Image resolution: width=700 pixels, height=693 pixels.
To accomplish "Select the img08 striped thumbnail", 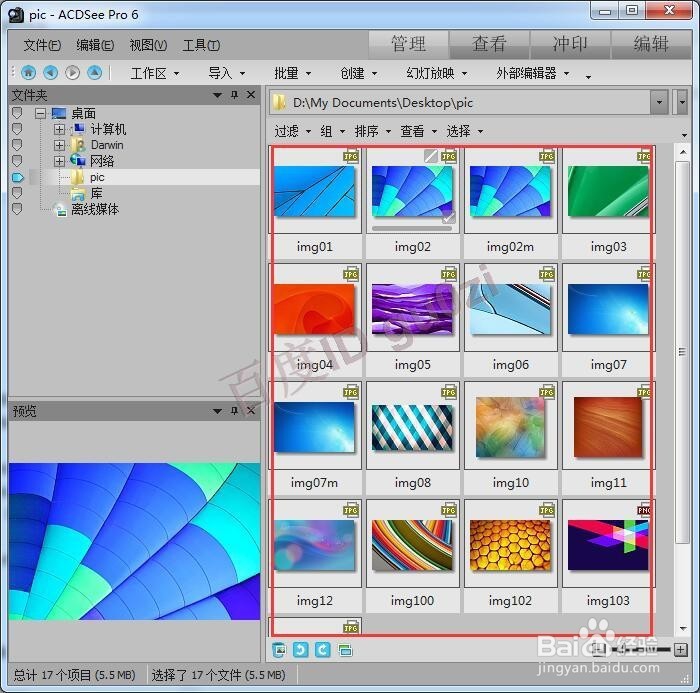I will tap(412, 427).
